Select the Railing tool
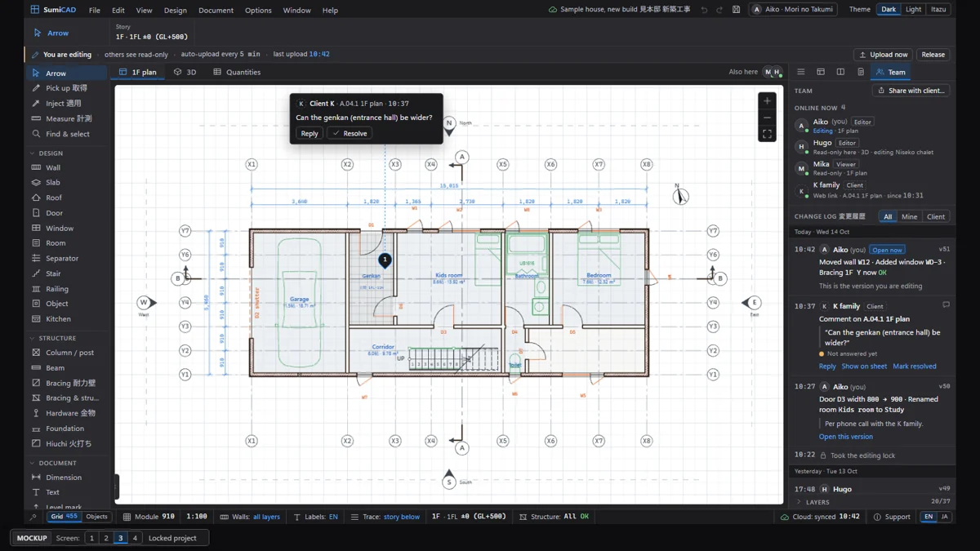980x551 pixels. click(67, 289)
